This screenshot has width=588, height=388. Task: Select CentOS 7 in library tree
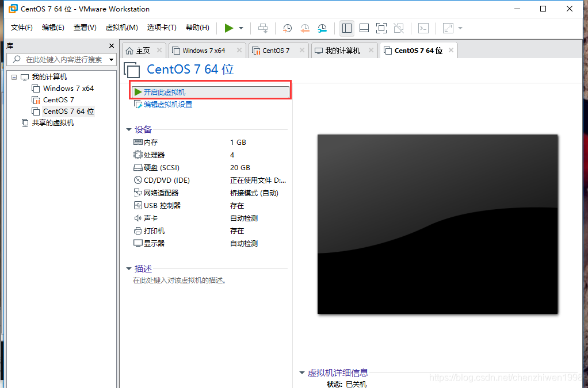pyautogui.click(x=59, y=100)
